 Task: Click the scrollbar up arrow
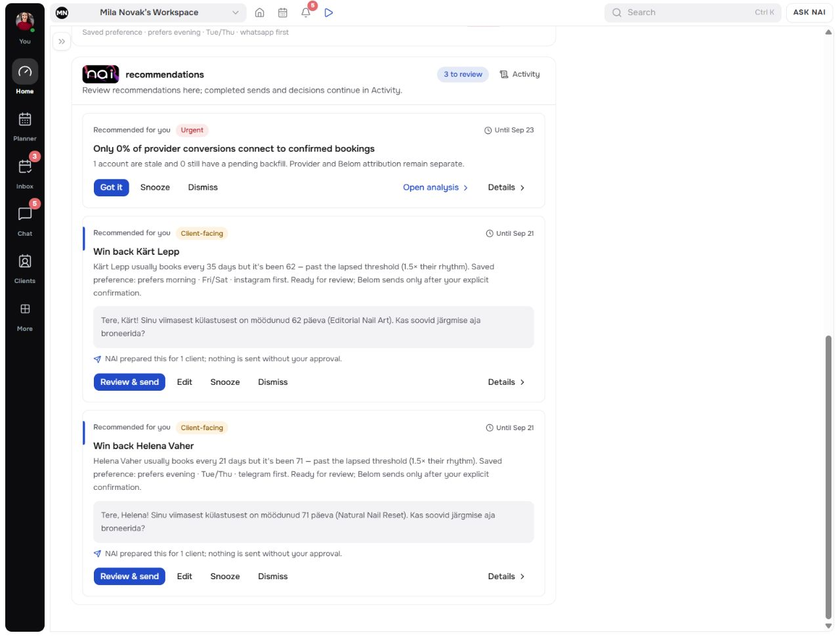(x=828, y=32)
